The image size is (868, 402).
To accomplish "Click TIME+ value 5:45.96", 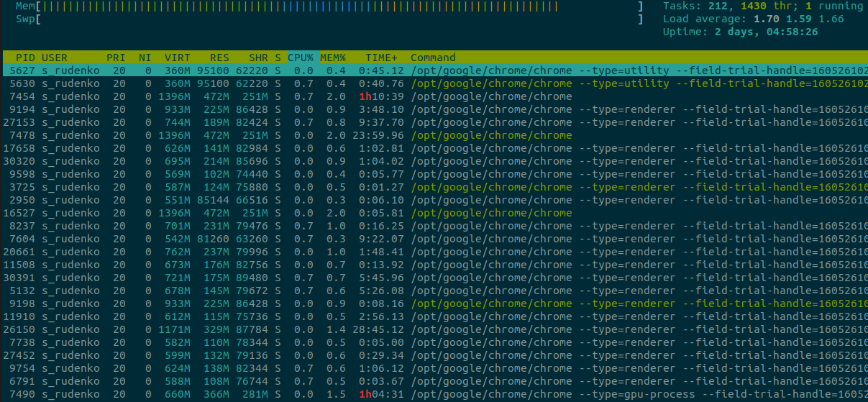I will tap(381, 278).
